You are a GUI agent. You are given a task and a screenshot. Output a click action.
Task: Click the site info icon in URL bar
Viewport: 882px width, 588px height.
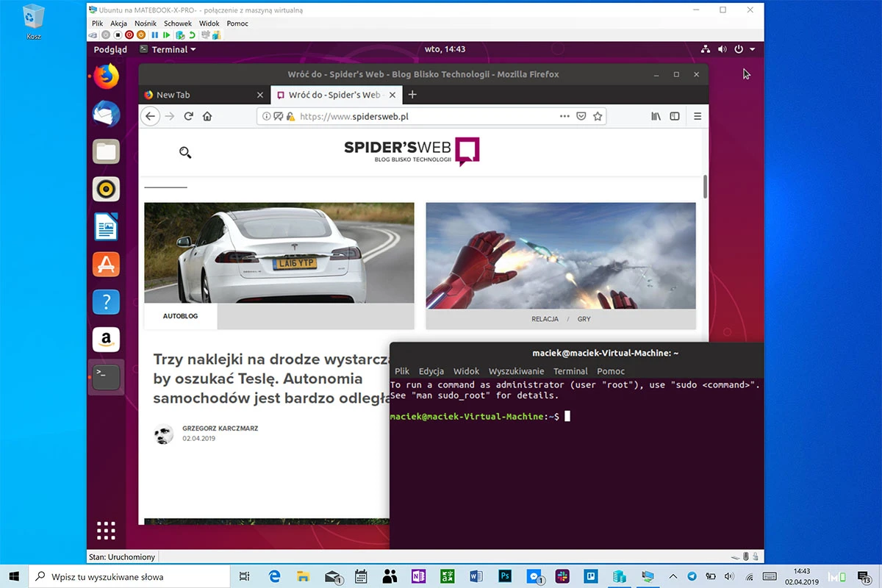(x=266, y=116)
